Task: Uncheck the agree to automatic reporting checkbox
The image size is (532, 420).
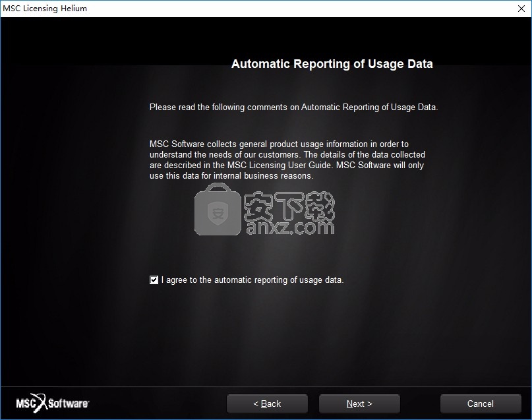Action: coord(154,280)
